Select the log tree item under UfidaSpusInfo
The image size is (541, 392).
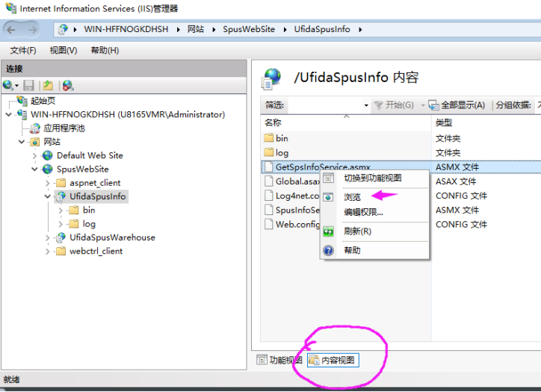tap(89, 224)
